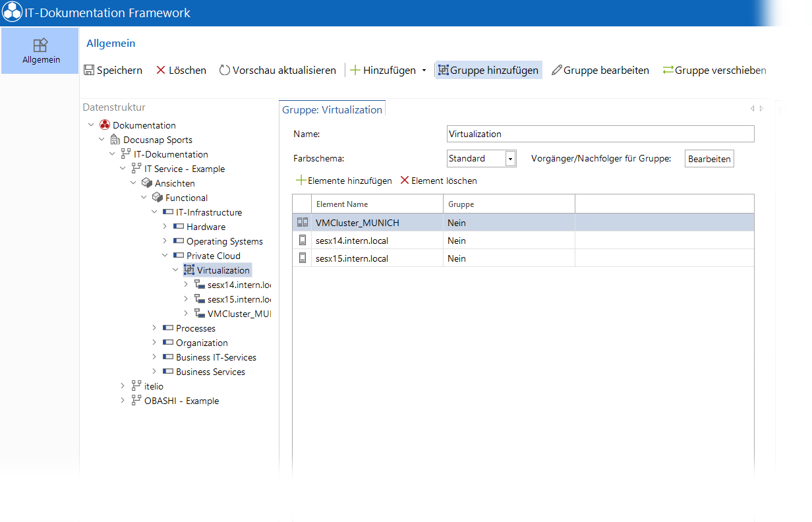Viewport: 812px width, 522px height.
Task: Click the Allgemein sidebar icon
Action: [40, 45]
